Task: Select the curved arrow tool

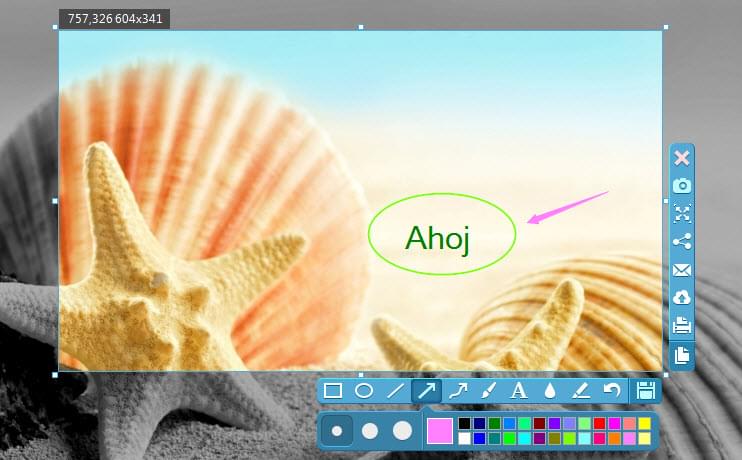Action: (458, 391)
